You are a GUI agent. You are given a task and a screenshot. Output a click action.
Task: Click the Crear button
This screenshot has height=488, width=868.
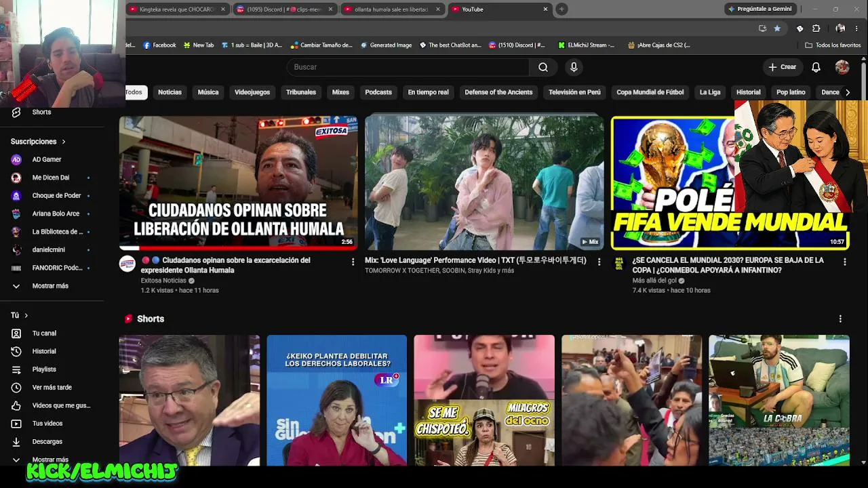click(782, 67)
